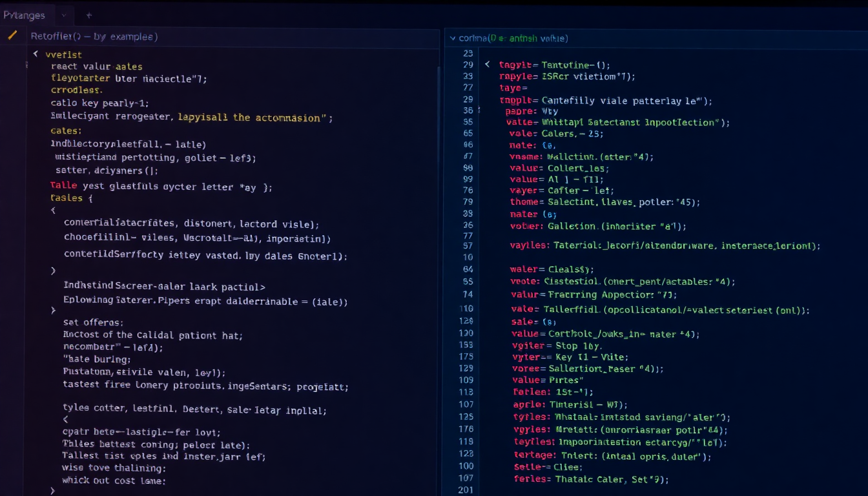The image size is (868, 496).
Task: Open the dropdown arrow beside Pytanges tab
Action: coord(63,15)
